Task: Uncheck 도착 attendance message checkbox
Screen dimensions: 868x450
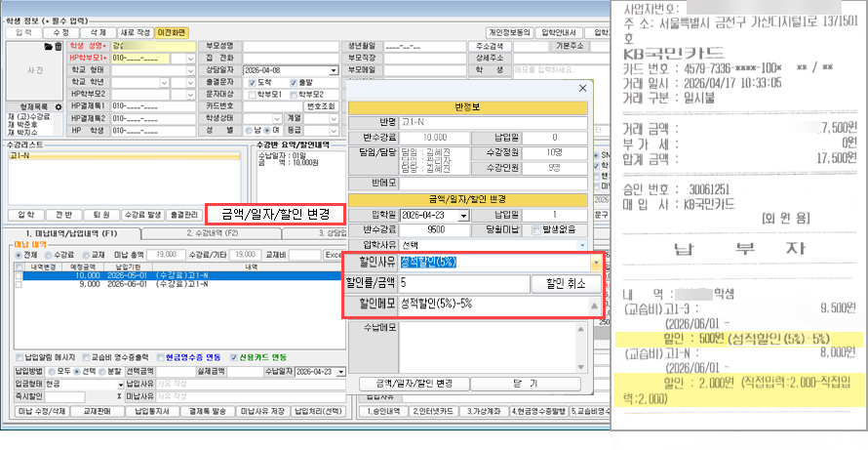Action: tap(253, 83)
